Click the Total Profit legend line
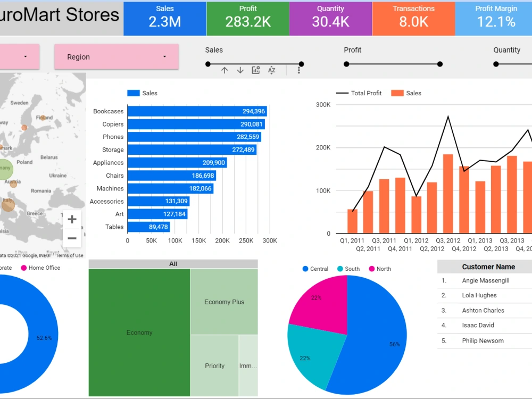The width and height of the screenshot is (532, 399). [342, 93]
